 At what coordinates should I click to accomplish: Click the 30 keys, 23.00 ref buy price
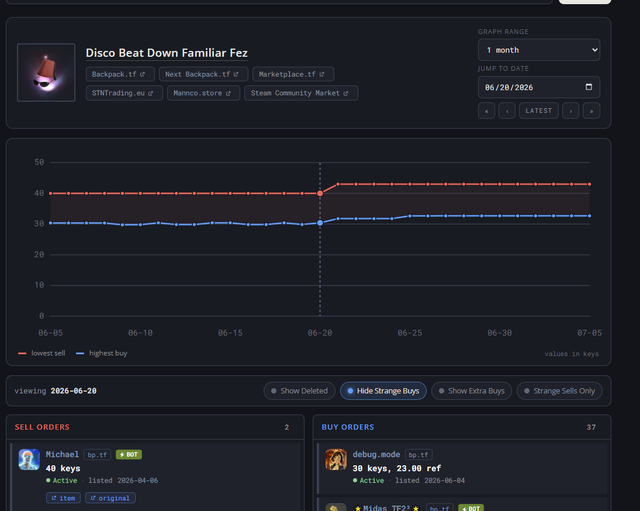coord(397,469)
